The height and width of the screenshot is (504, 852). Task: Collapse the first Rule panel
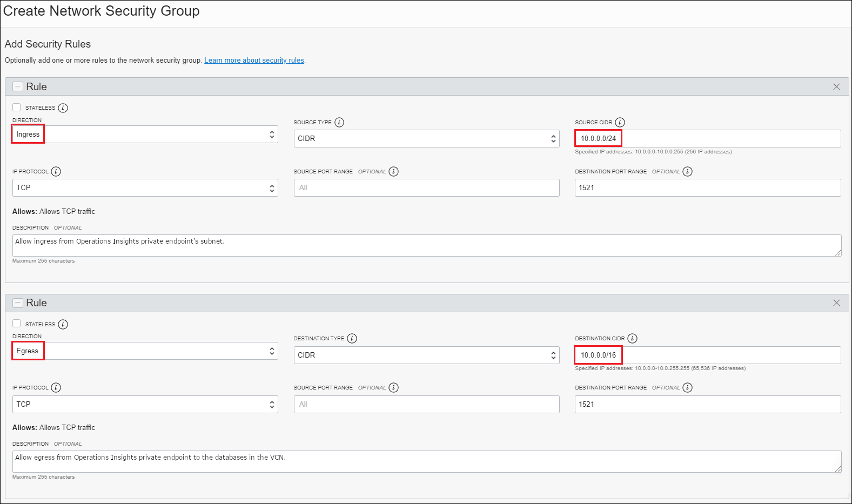(x=18, y=87)
